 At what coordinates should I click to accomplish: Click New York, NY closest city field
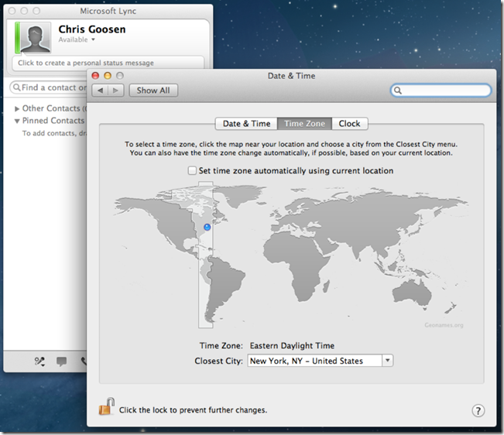(x=314, y=361)
